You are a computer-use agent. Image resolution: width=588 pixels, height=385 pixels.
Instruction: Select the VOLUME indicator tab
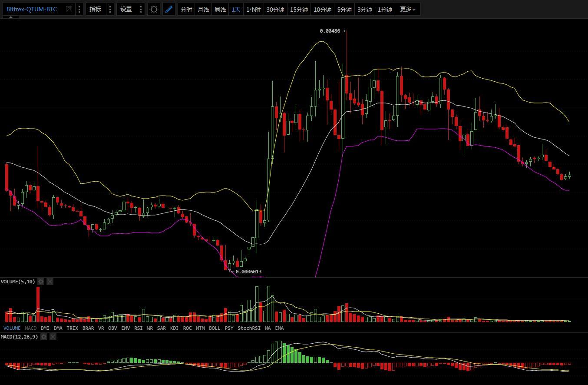coord(12,328)
